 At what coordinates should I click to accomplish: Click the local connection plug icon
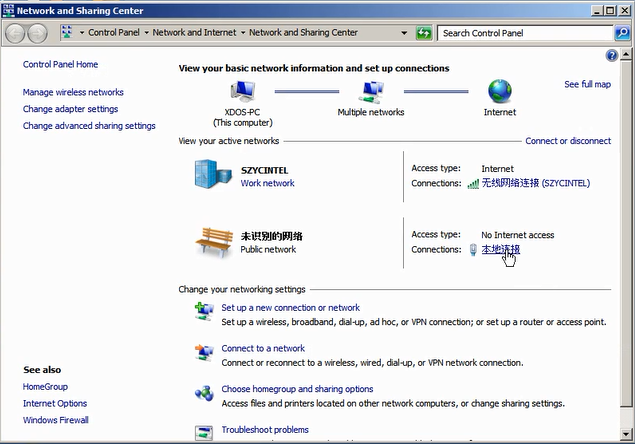coord(473,250)
